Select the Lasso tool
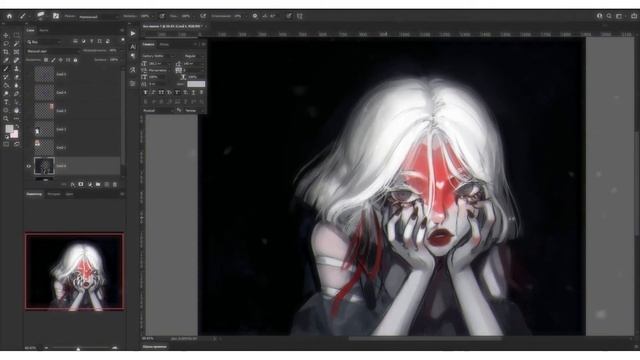Screen dimensions: 640x360 tap(6, 43)
